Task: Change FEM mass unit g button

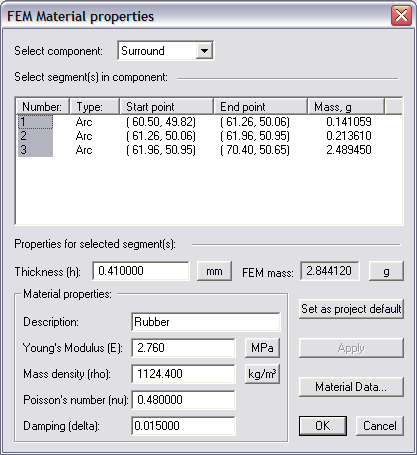Action: 386,271
